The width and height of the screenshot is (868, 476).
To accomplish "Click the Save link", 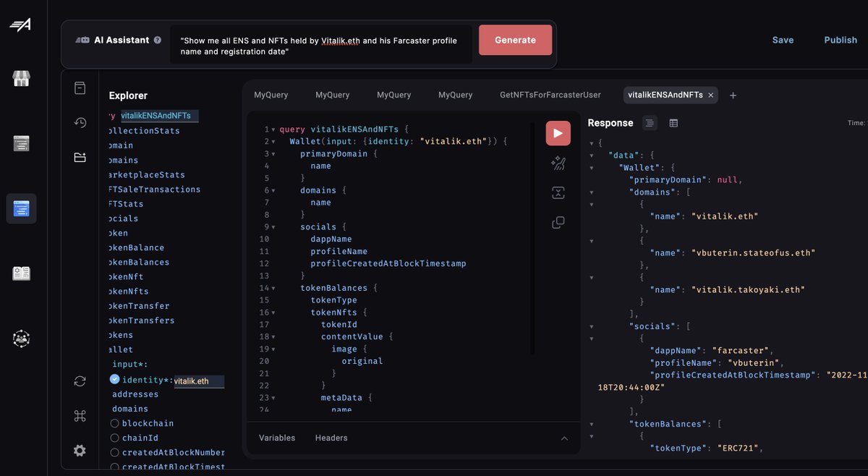I will click(783, 41).
